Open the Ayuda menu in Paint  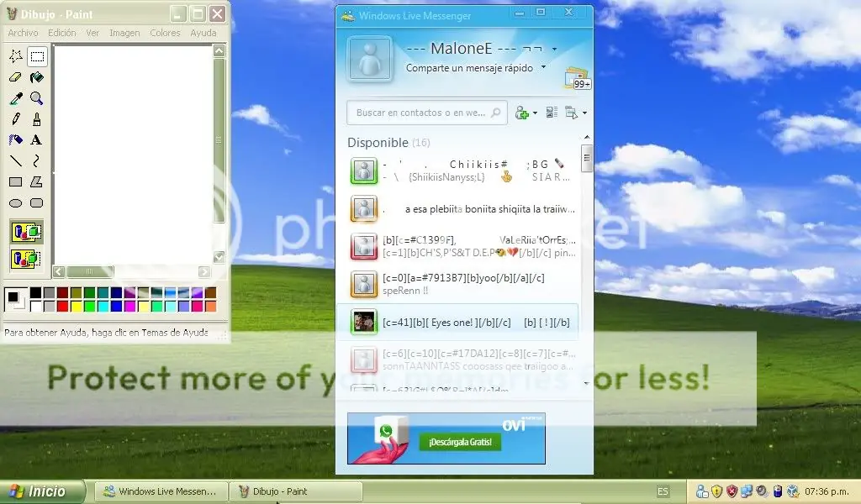click(x=203, y=33)
